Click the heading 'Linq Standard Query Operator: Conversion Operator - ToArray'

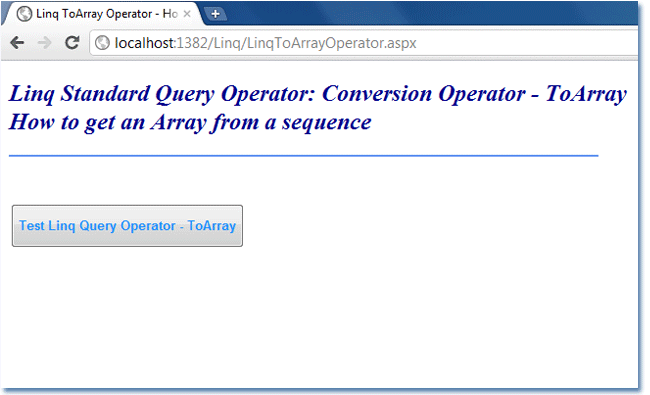(x=318, y=94)
